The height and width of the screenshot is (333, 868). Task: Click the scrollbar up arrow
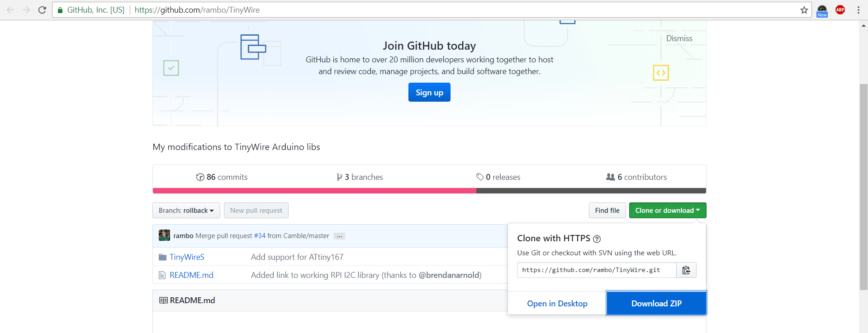coord(863,25)
